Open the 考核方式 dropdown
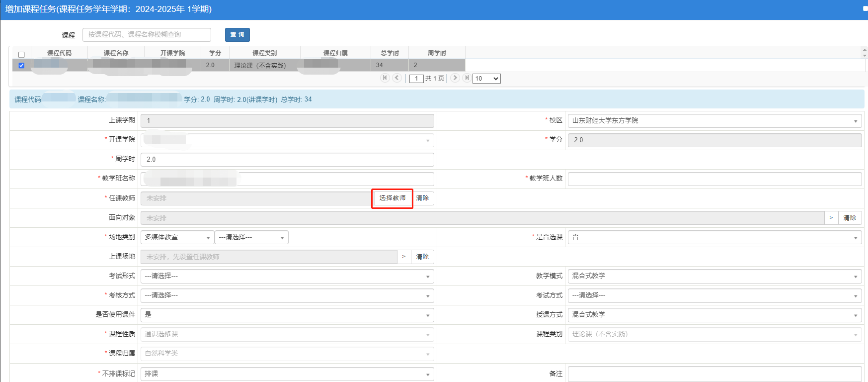Viewport: 868px width, 382px height. [x=287, y=295]
